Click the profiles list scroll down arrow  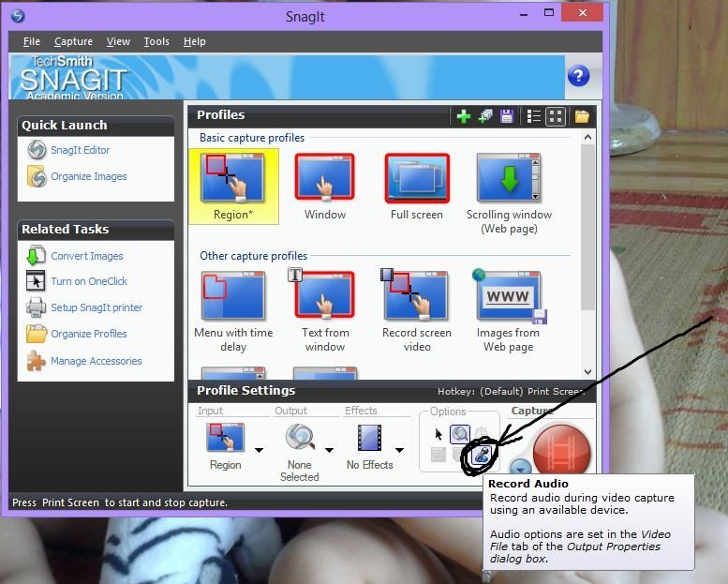587,371
